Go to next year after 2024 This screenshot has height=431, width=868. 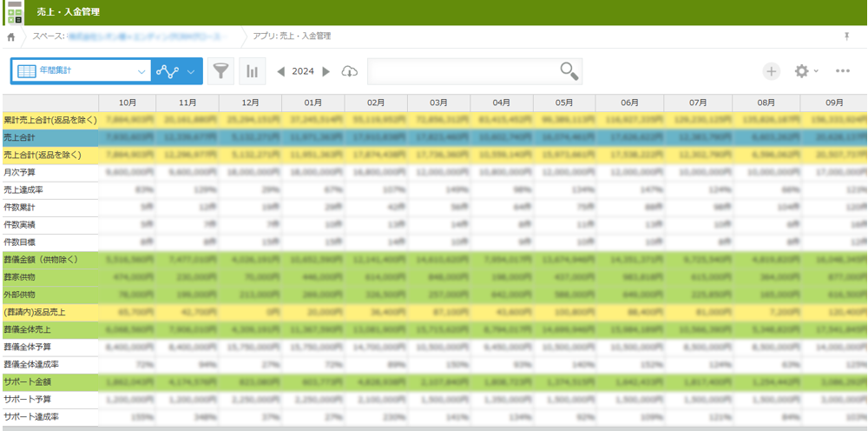tap(326, 71)
